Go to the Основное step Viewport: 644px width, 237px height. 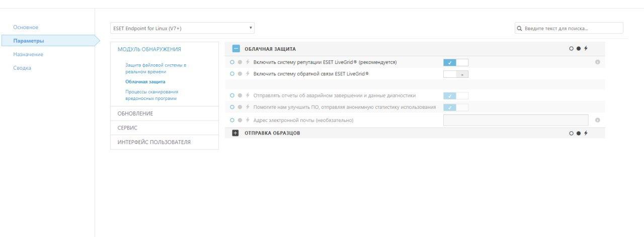[26, 27]
